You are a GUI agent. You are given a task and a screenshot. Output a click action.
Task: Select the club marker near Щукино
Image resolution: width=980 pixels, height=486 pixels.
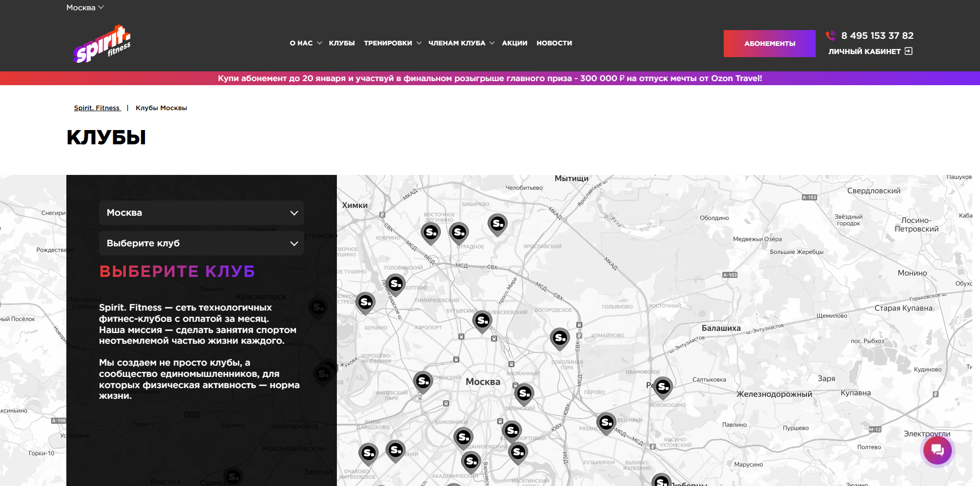(365, 302)
